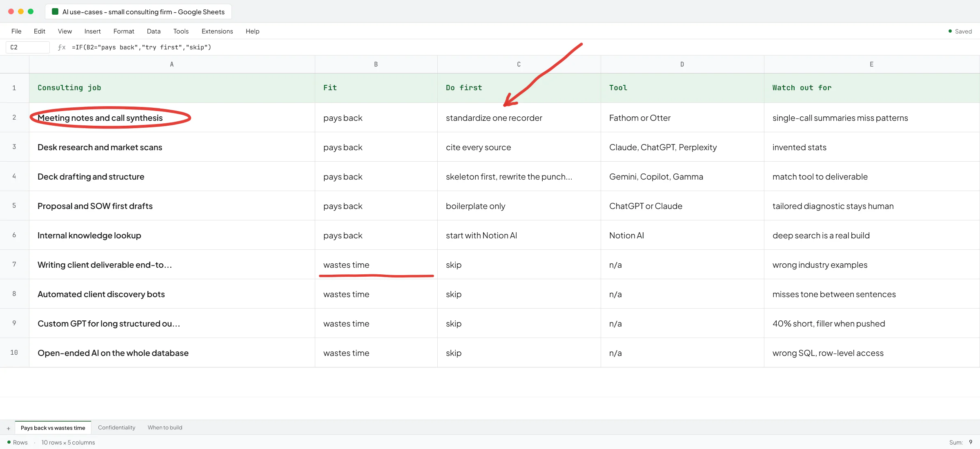980x449 pixels.
Task: Select the ChatGPT or Claude cell
Action: click(682, 206)
